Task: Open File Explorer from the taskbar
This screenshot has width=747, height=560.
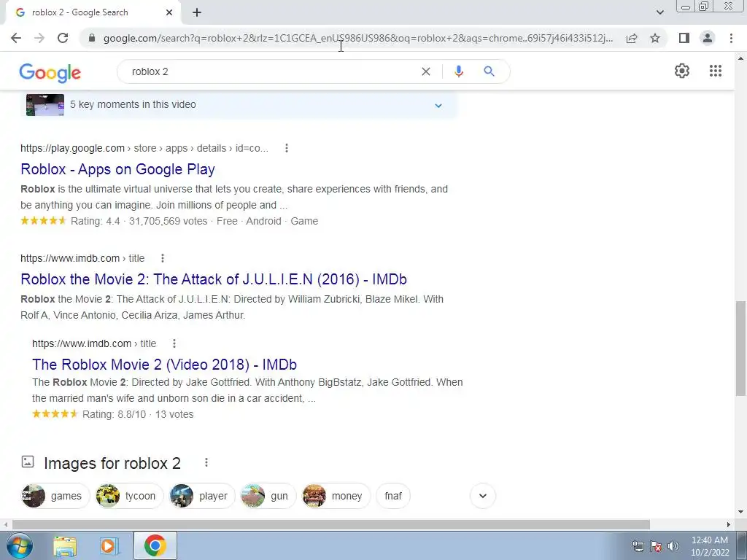Action: tap(65, 545)
